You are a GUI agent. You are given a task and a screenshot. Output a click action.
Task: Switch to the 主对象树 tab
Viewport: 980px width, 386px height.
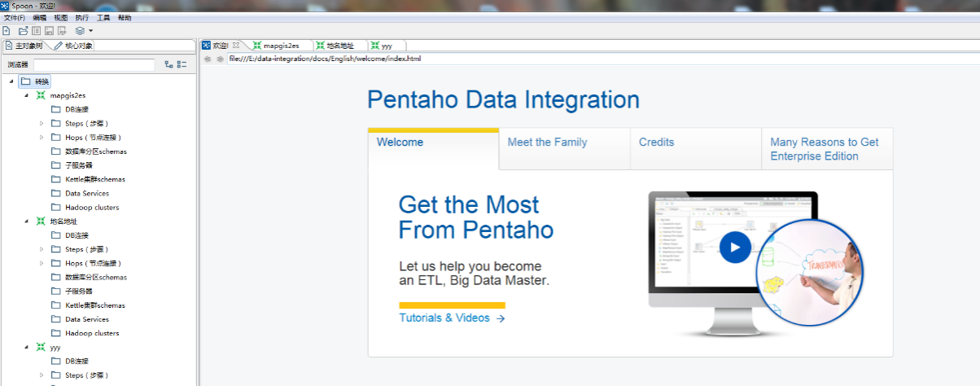click(27, 46)
